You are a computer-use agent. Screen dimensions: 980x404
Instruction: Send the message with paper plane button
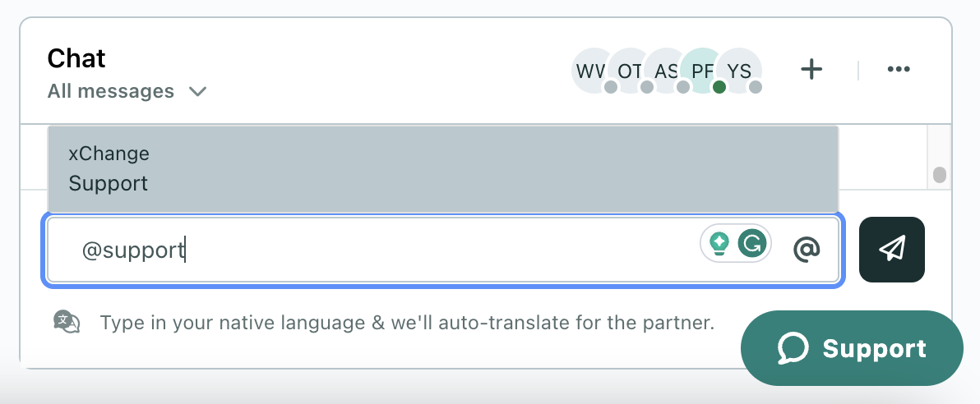coord(892,250)
